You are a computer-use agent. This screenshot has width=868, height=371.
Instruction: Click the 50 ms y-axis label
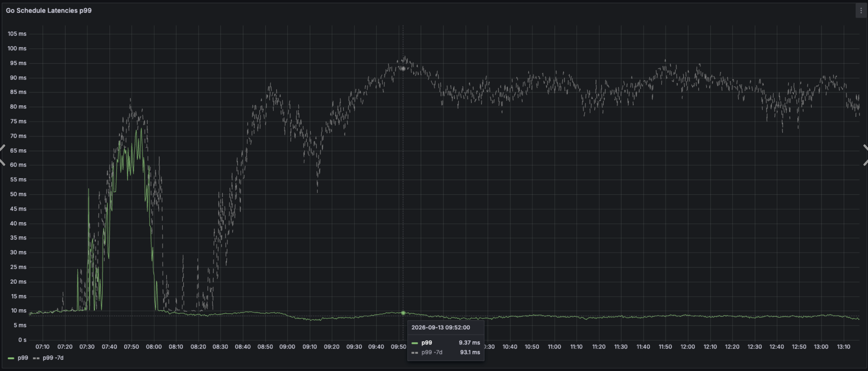point(18,194)
